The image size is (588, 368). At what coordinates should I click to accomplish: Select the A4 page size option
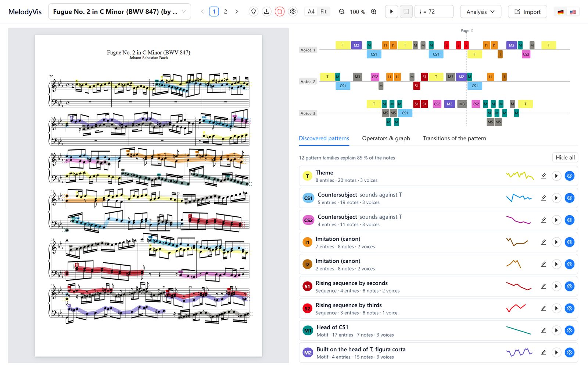point(311,11)
